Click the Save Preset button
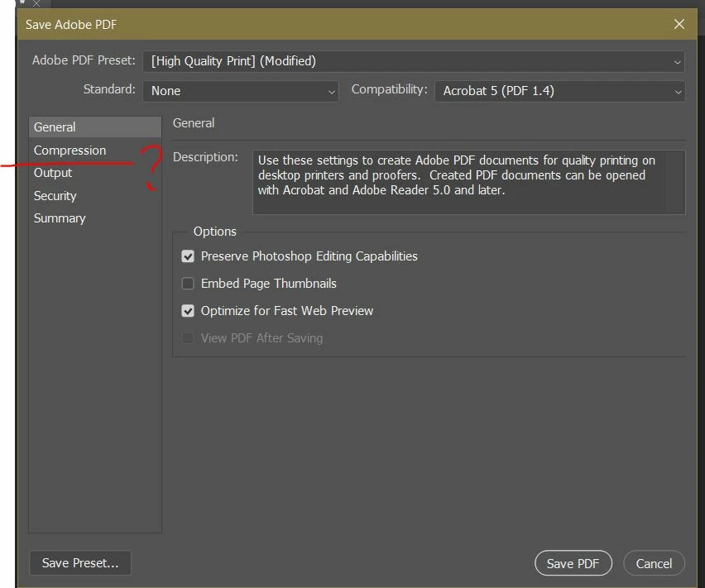 coord(80,563)
